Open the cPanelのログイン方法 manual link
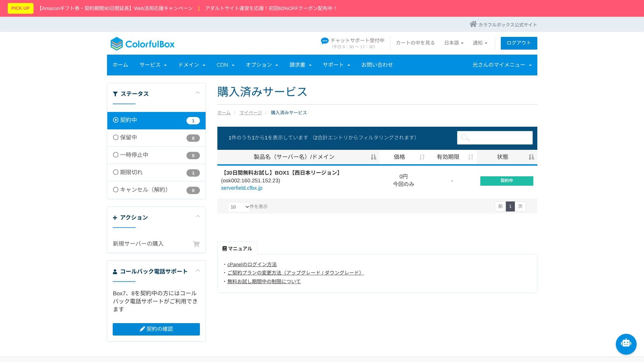 (x=252, y=264)
